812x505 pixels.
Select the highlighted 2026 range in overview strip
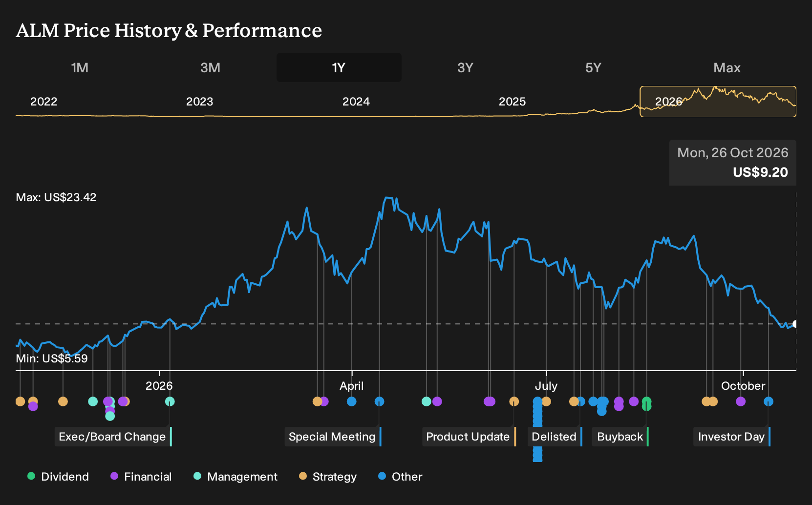click(718, 102)
